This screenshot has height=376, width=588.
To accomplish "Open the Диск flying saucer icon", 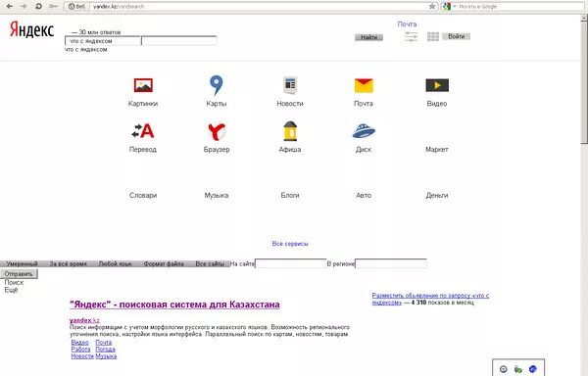I will (364, 131).
